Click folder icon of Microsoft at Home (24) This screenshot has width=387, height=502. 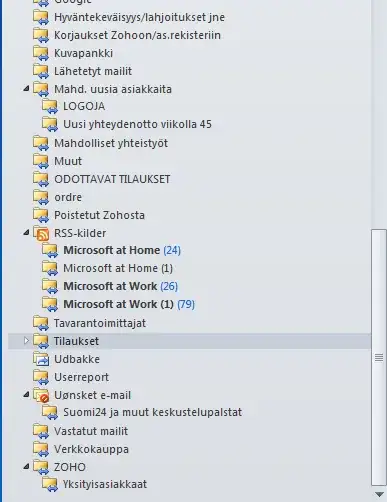(50, 250)
